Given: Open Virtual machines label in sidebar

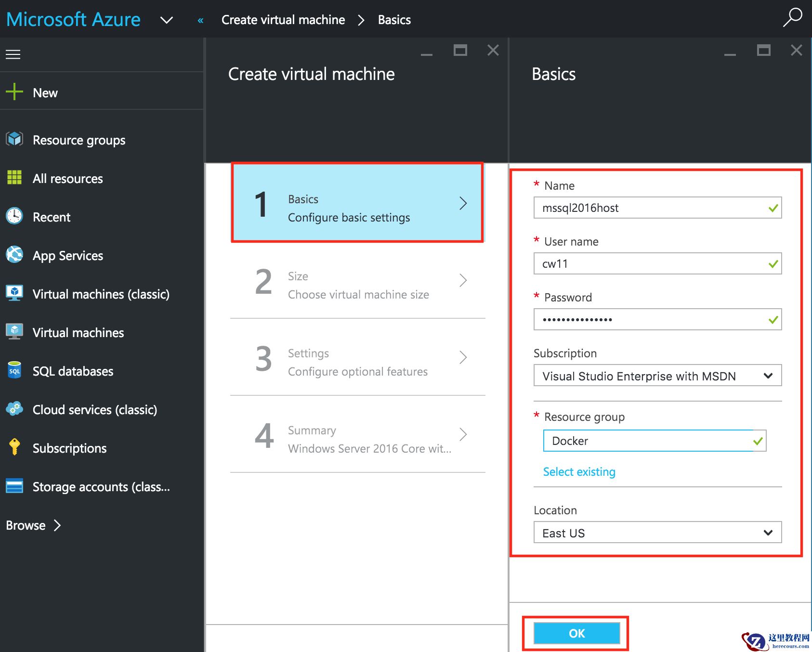Looking at the screenshot, I should (x=79, y=333).
